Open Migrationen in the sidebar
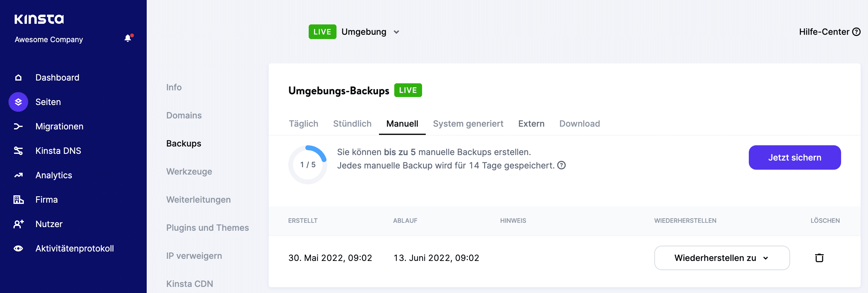 click(59, 126)
